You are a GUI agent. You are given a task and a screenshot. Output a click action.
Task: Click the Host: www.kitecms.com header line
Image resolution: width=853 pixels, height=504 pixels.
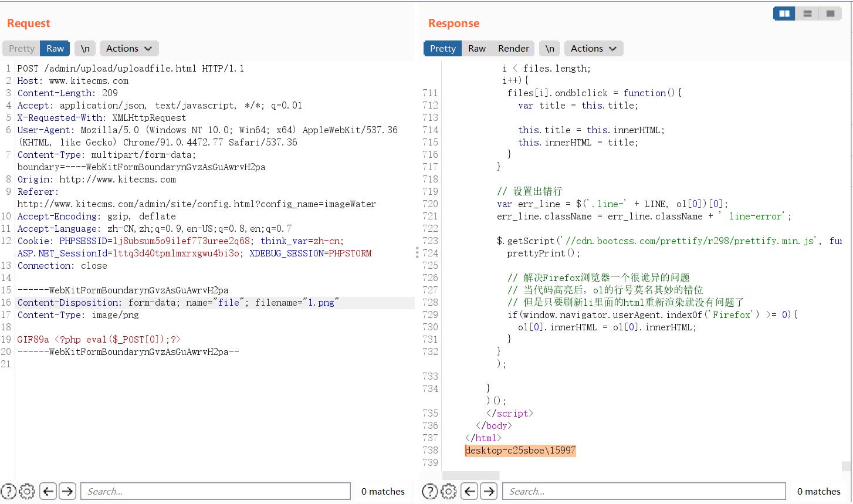(x=73, y=80)
